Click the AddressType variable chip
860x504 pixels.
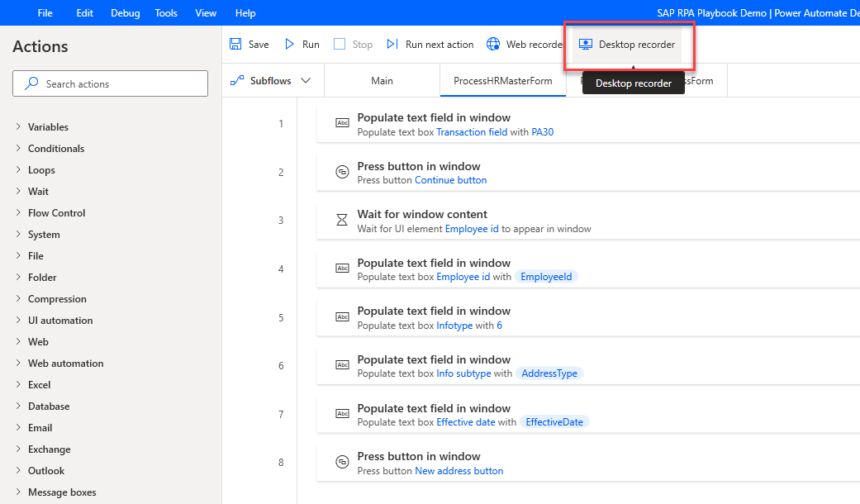(x=549, y=373)
